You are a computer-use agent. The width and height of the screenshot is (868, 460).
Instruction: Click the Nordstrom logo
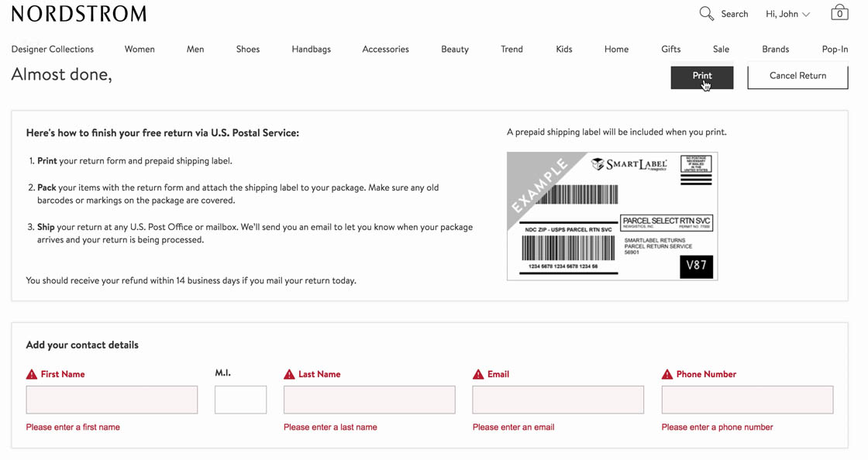point(79,14)
